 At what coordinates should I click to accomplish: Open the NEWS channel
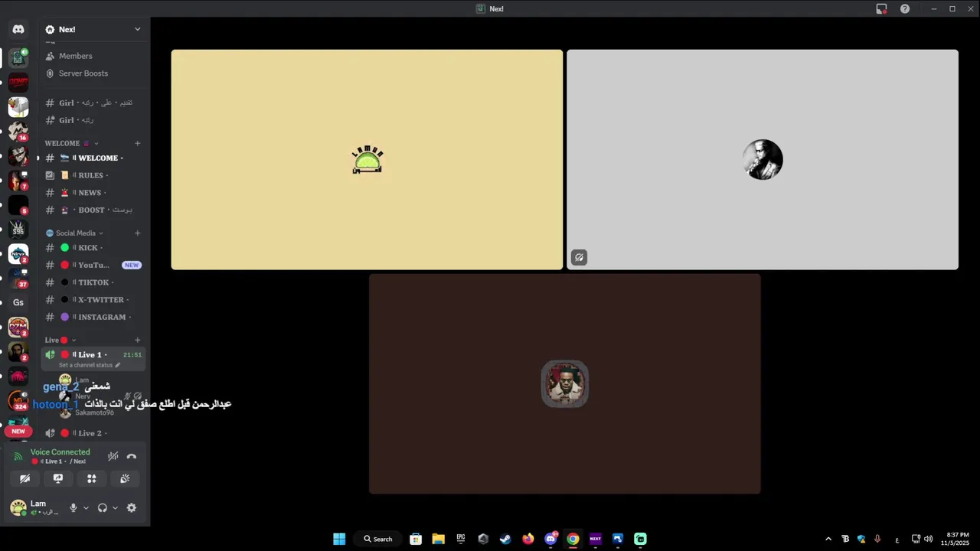click(93, 193)
